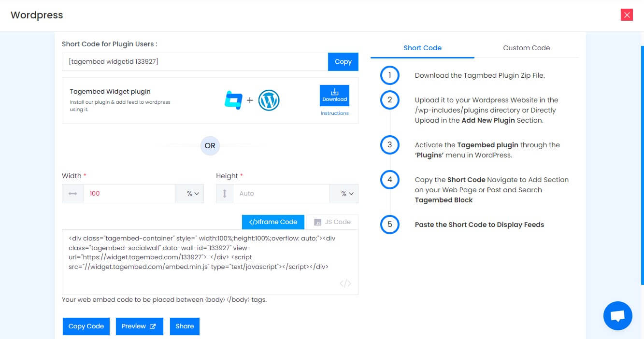
Task: Open the Width percentage unit dropdown
Action: pos(189,193)
